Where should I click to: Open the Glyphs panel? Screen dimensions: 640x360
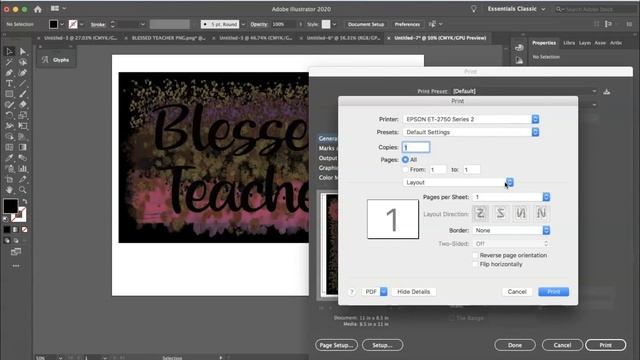point(56,60)
